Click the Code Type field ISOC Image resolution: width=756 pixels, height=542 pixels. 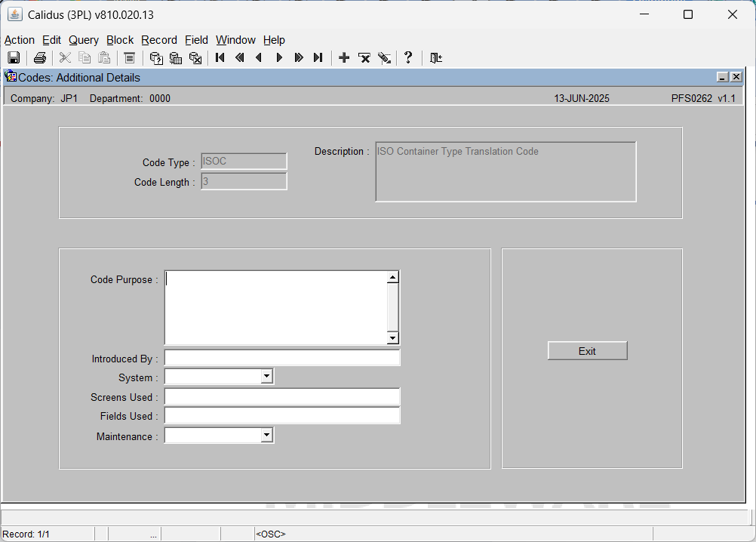point(244,161)
